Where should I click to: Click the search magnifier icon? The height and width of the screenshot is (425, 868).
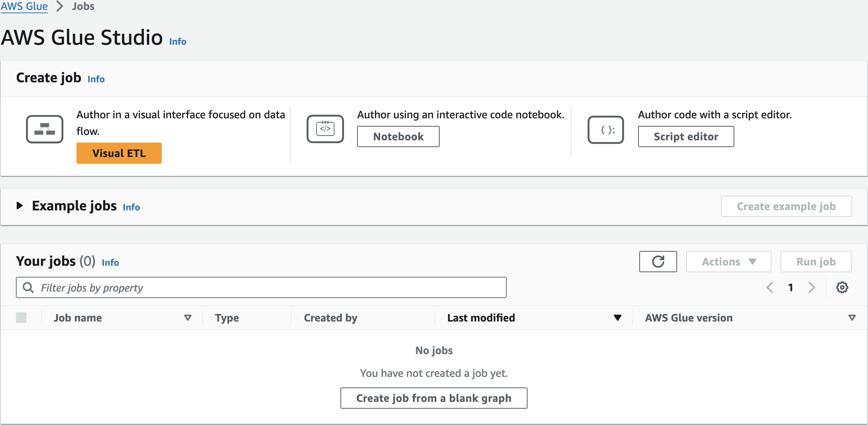pyautogui.click(x=28, y=288)
